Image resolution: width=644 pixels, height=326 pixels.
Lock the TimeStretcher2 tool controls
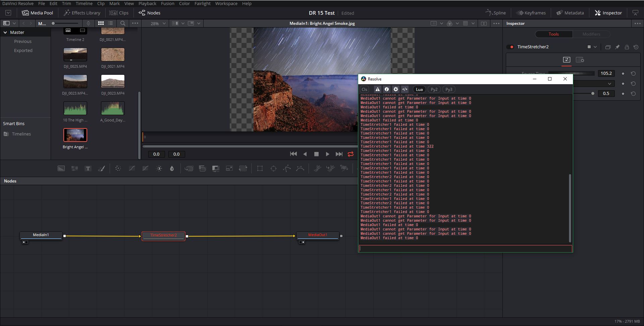point(627,47)
